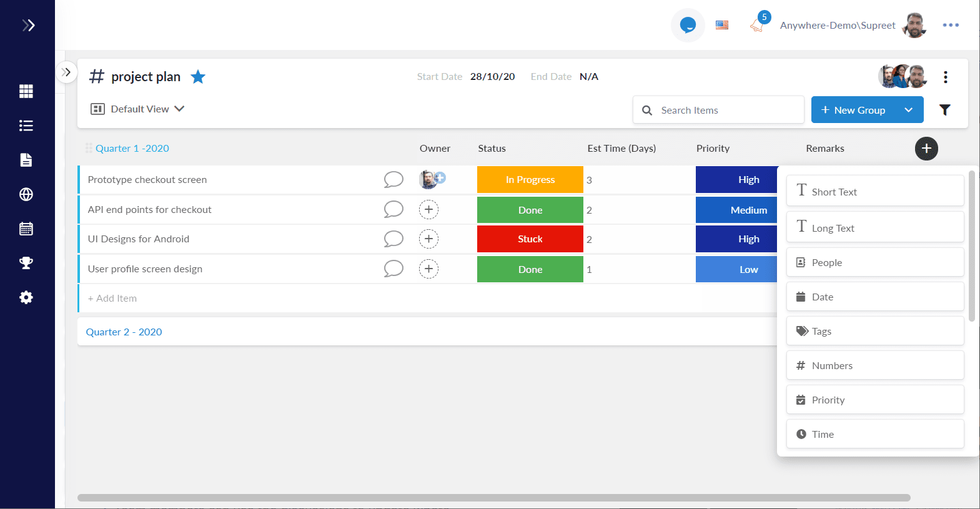Click the globe icon in sidebar
980x509 pixels.
pos(26,194)
